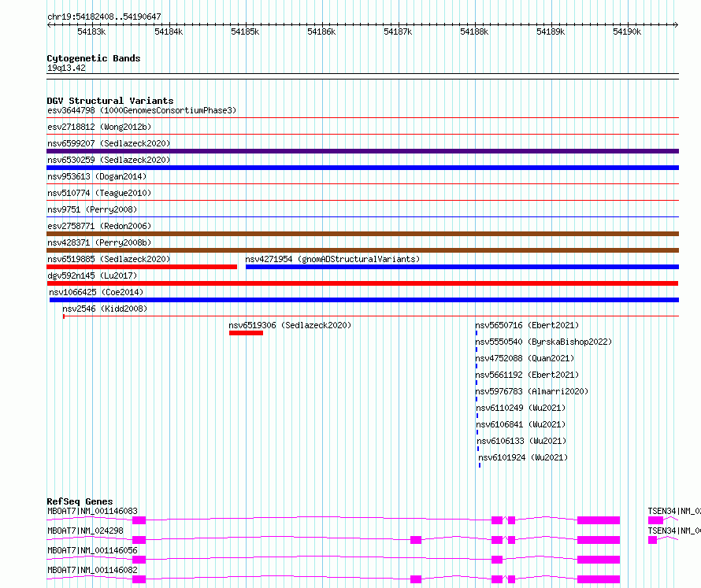Click the nsv510774 (Teague2010) label

pos(99,193)
